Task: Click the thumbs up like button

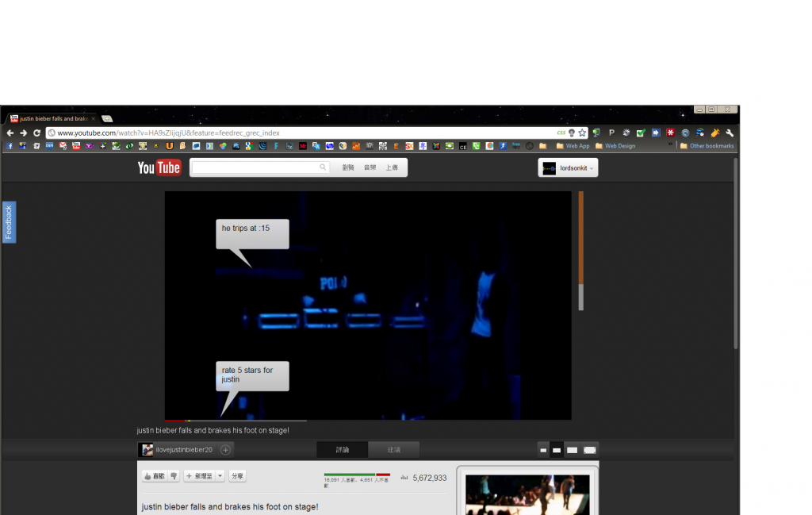Action: tap(155, 476)
